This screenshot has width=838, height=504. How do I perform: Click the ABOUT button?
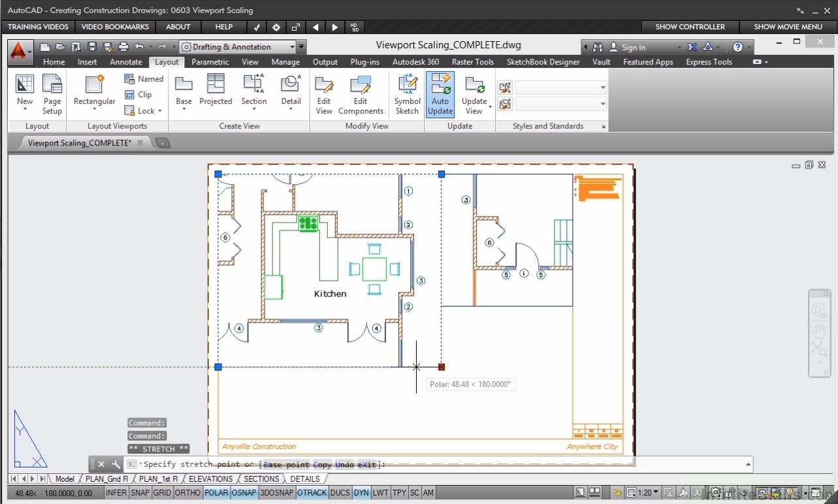(x=178, y=27)
